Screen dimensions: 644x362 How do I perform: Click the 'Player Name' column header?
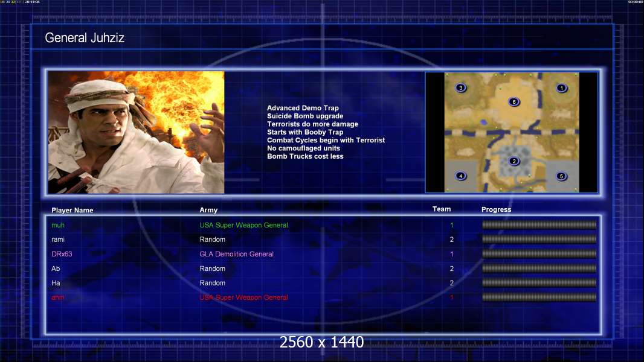click(72, 210)
